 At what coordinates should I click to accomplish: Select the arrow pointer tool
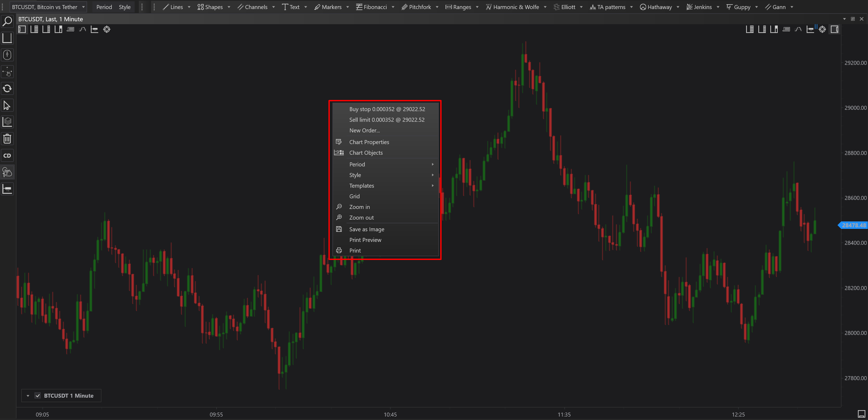point(7,105)
